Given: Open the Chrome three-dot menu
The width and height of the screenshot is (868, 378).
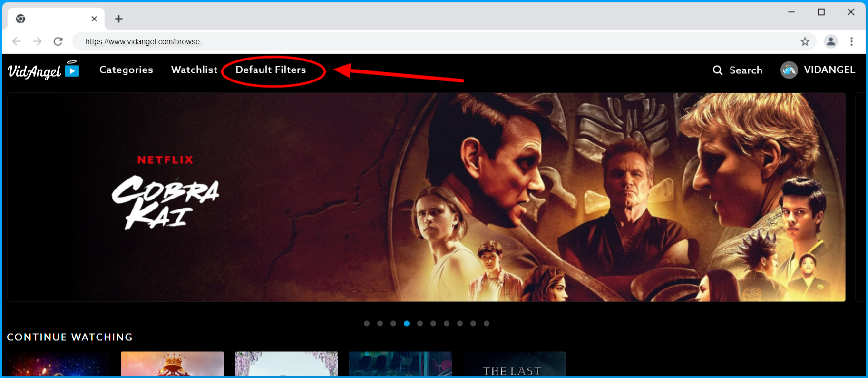Looking at the screenshot, I should click(x=851, y=41).
